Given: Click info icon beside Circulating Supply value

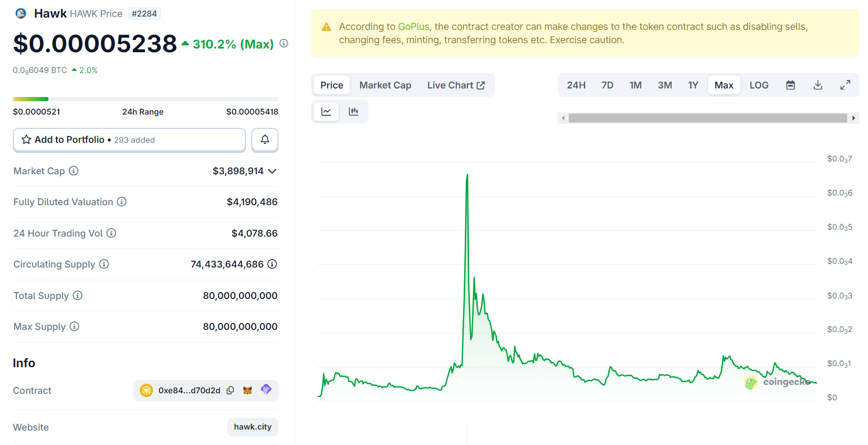Looking at the screenshot, I should [272, 264].
